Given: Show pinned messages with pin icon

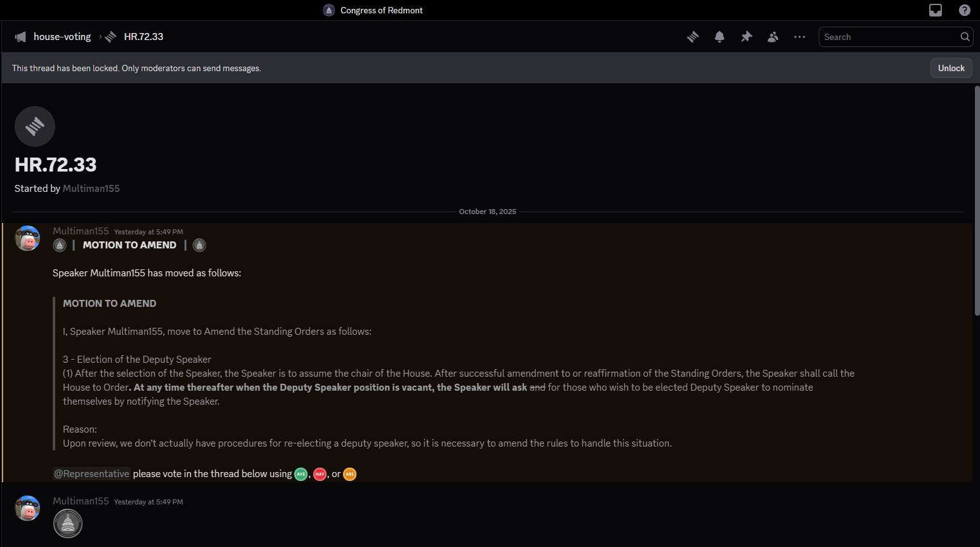Looking at the screenshot, I should tap(746, 37).
